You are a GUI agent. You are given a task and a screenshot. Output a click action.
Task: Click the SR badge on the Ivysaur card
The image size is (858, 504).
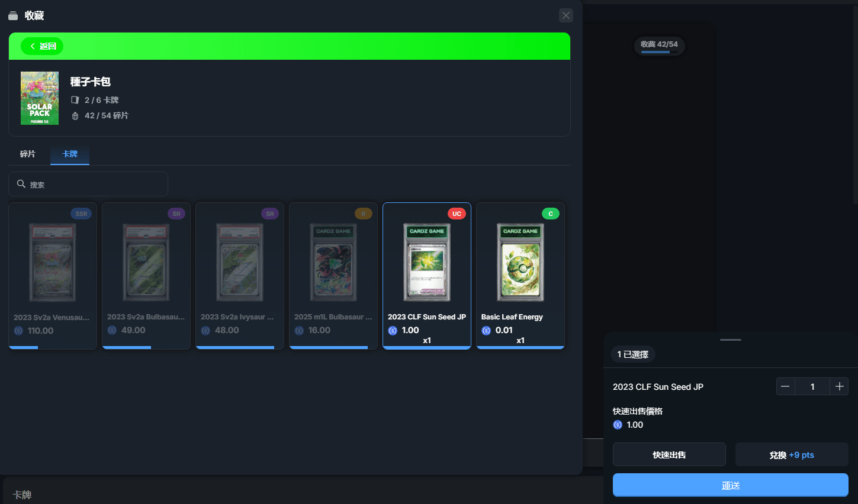pos(270,214)
